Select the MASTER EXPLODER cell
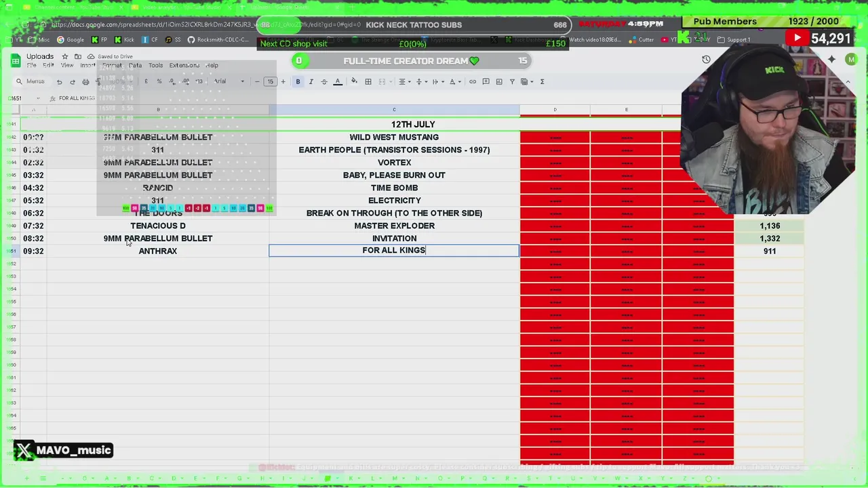Image resolution: width=868 pixels, height=488 pixels. click(394, 226)
